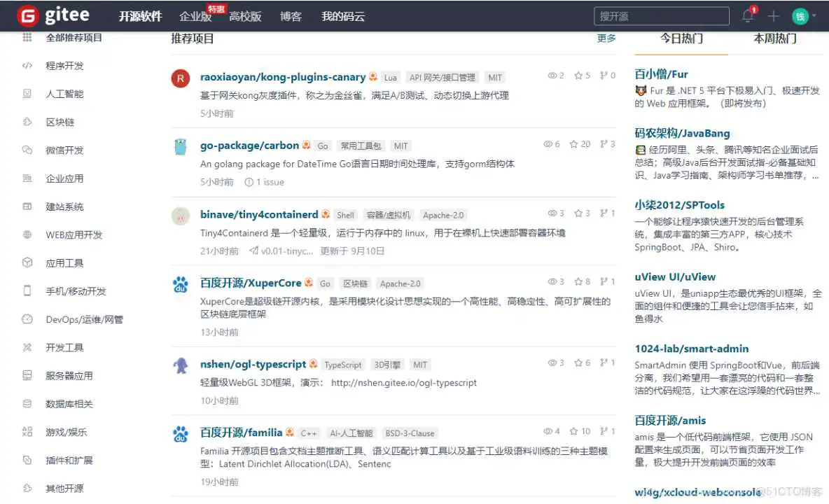Open 博客 in top navigation
Image resolution: width=829 pixels, height=504 pixels.
pyautogui.click(x=291, y=17)
